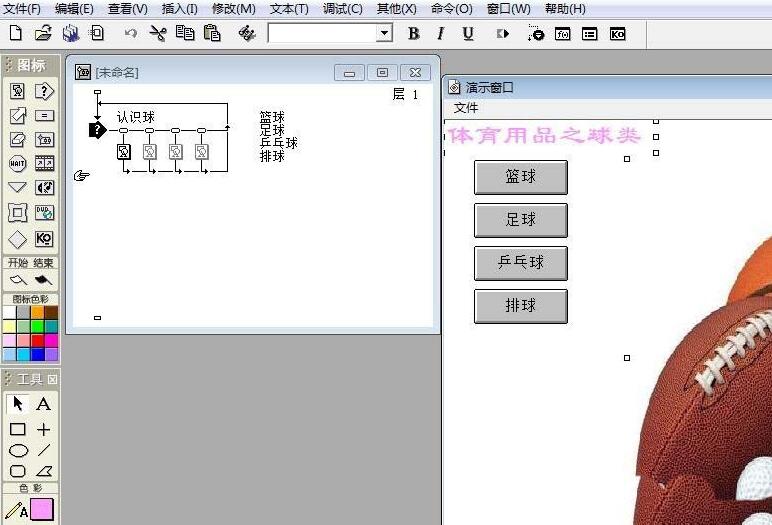Choose the Ellipse drawing tool
Image resolution: width=772 pixels, height=525 pixels.
pyautogui.click(x=18, y=451)
